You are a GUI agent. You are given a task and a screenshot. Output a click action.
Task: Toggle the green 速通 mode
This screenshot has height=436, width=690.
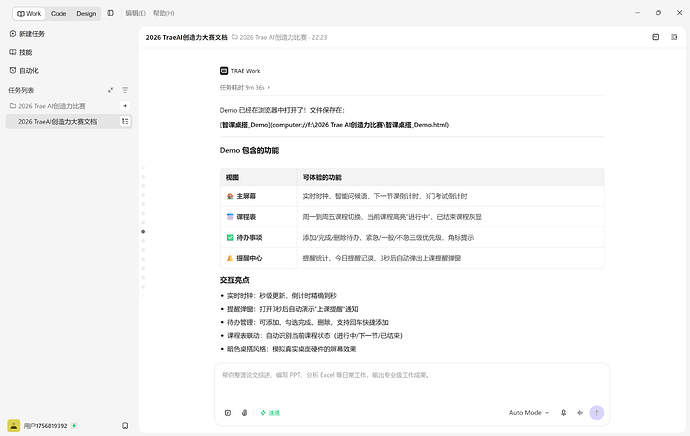tap(270, 413)
